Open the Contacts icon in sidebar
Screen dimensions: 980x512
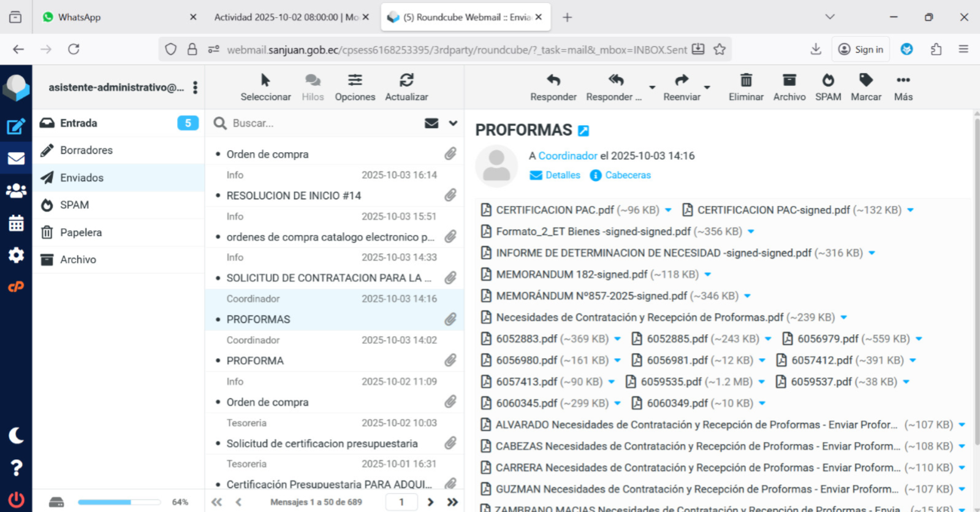pos(16,191)
